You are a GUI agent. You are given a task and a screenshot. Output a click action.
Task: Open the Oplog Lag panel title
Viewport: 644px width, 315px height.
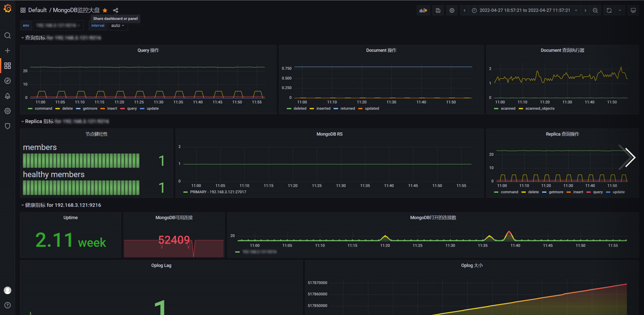161,266
